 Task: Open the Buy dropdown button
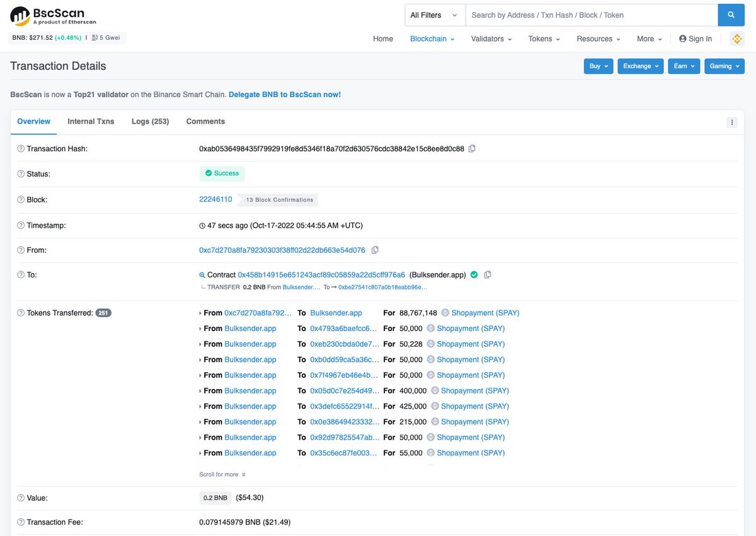598,66
